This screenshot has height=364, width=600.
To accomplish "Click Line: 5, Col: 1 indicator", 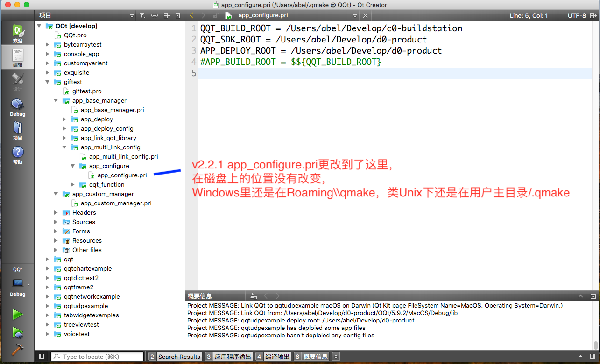I will click(529, 15).
